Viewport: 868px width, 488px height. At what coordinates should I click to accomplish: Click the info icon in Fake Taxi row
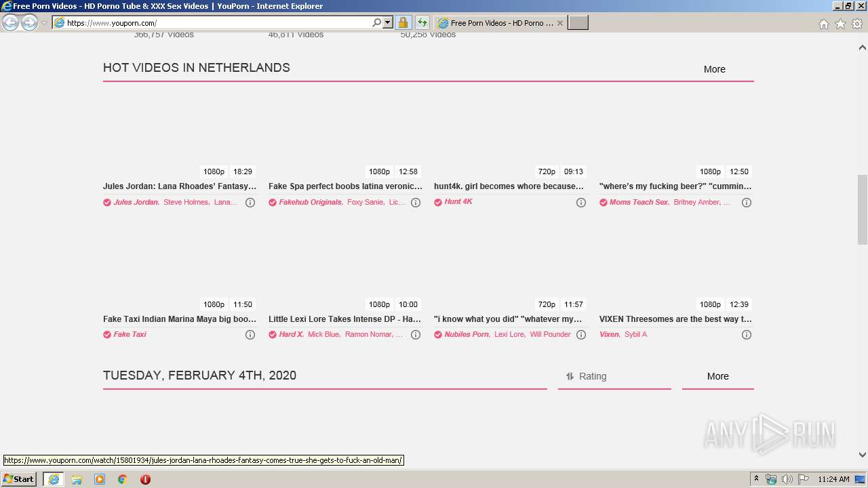(x=250, y=335)
